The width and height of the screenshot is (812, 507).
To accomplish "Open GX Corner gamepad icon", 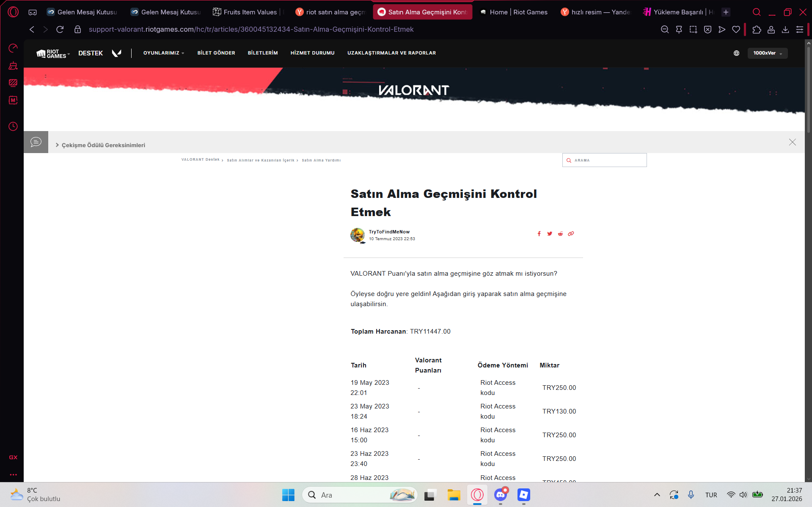I will 33,12.
